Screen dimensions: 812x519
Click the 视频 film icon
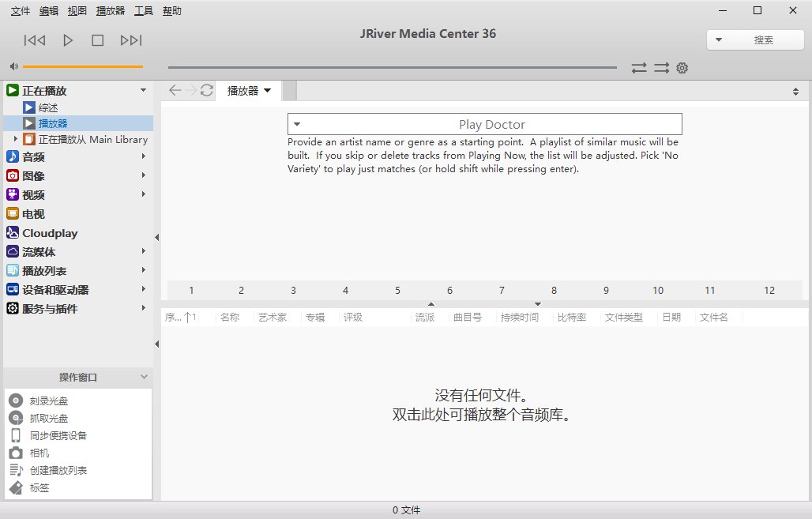(x=13, y=194)
